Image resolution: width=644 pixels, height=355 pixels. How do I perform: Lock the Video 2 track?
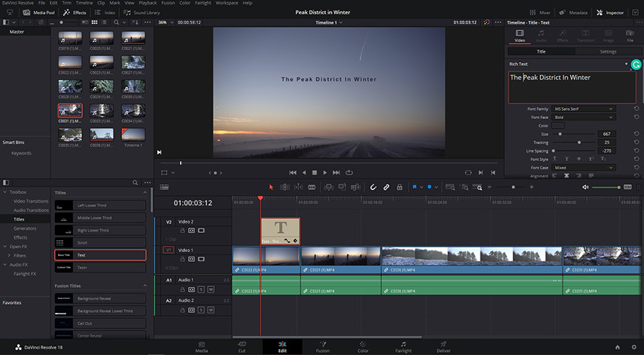(182, 231)
